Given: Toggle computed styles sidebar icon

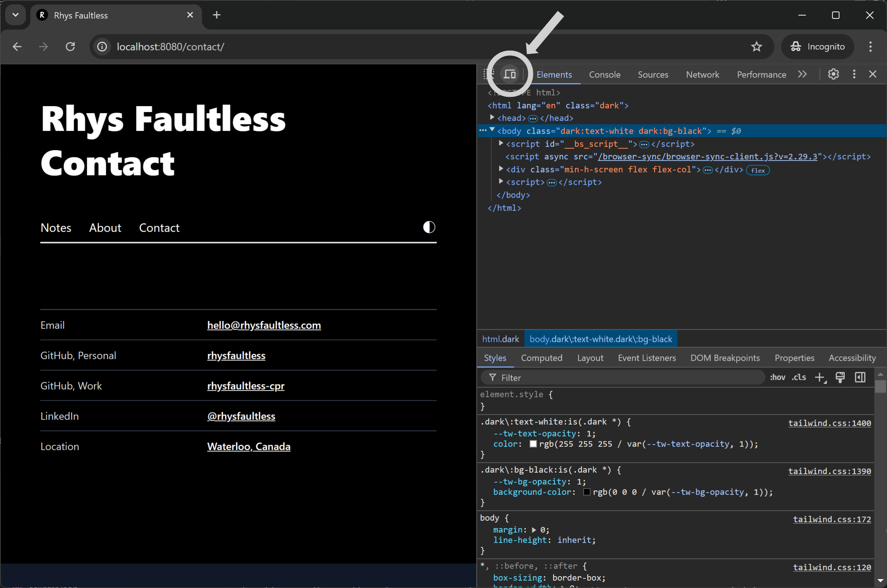Looking at the screenshot, I should (x=860, y=378).
